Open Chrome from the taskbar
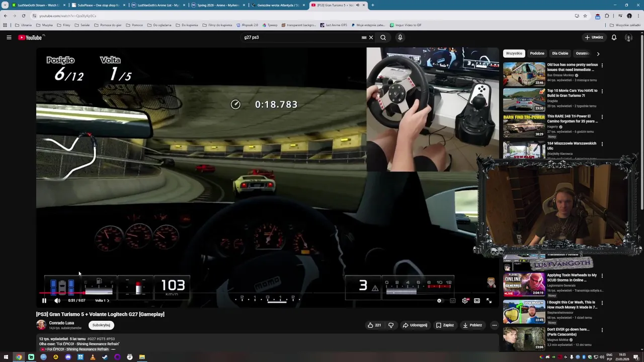This screenshot has width=644, height=362. click(19, 357)
